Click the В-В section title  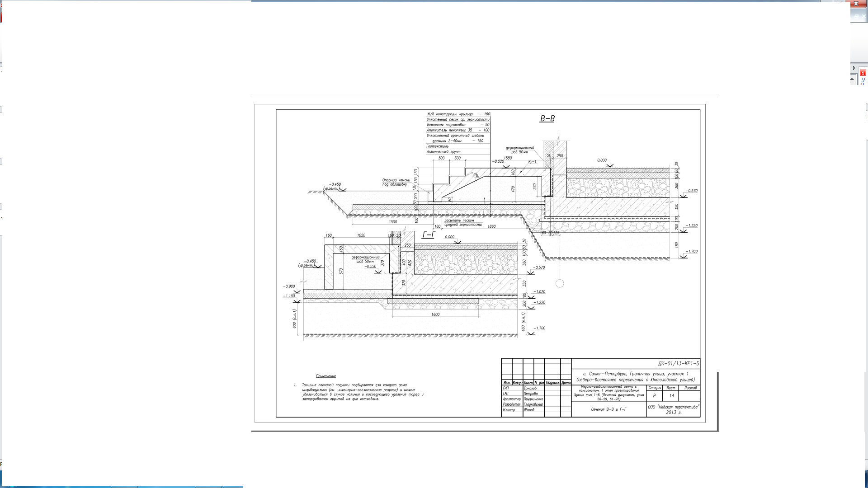point(547,119)
